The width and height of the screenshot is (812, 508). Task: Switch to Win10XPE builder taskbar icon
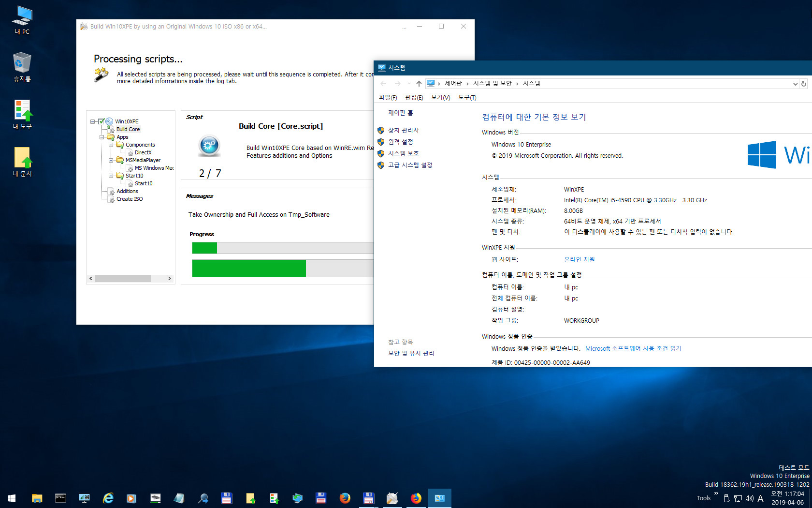[x=392, y=498]
